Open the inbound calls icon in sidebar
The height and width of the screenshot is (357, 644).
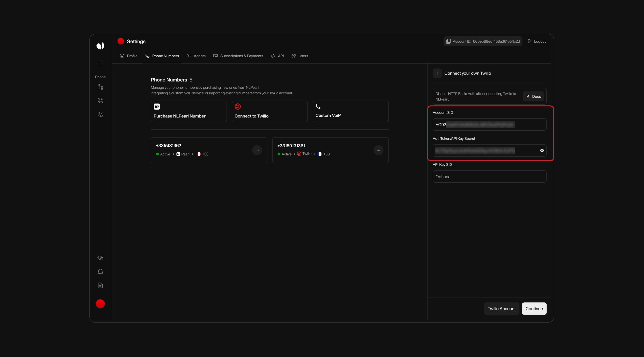[100, 114]
